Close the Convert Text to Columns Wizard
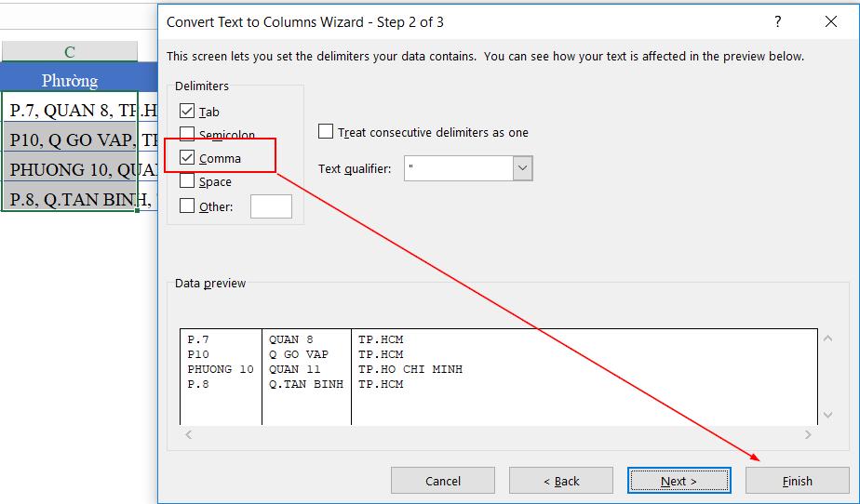860x504 pixels. click(x=830, y=21)
